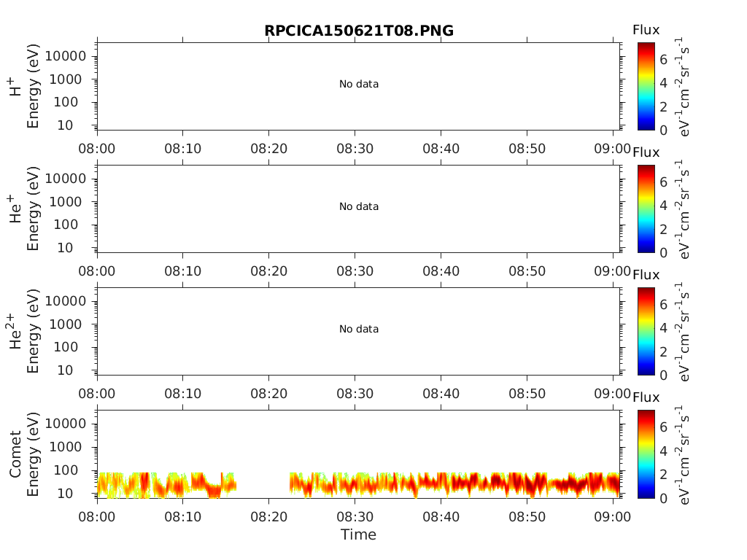Click the Flux label above the top colorbar

646,30
